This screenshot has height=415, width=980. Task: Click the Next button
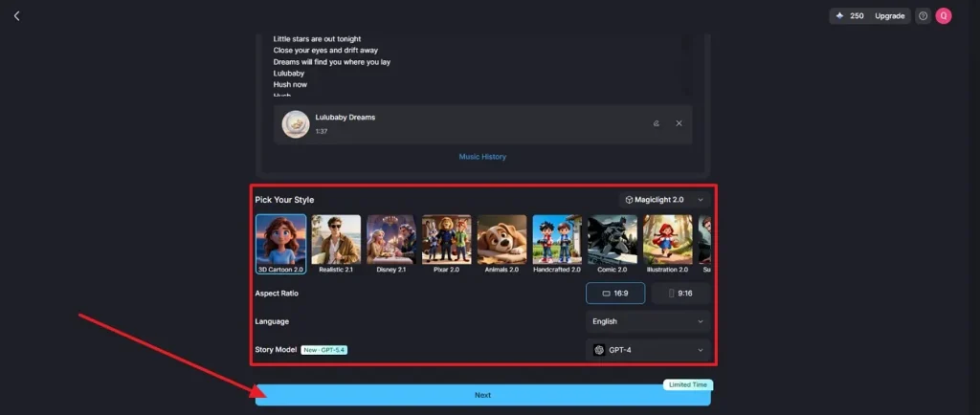[x=482, y=395]
